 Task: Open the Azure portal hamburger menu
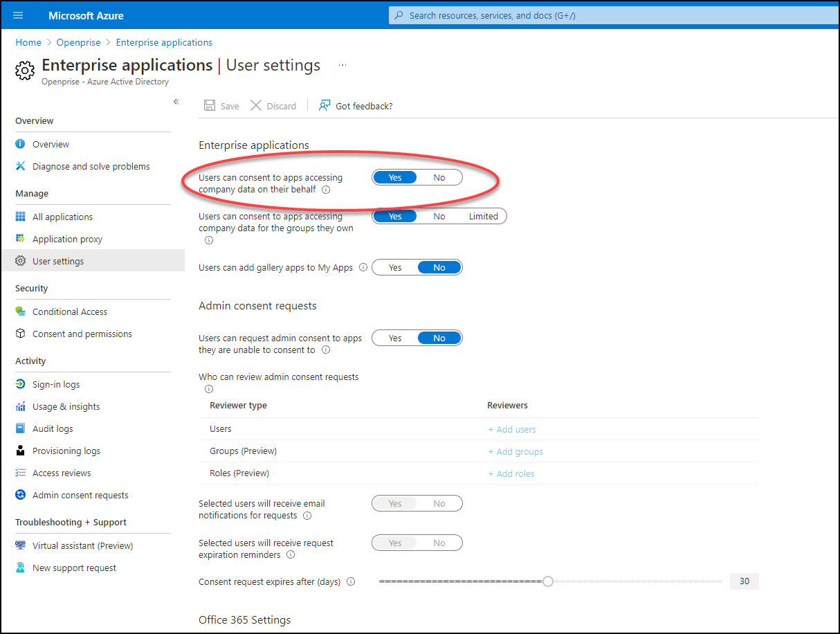[18, 15]
